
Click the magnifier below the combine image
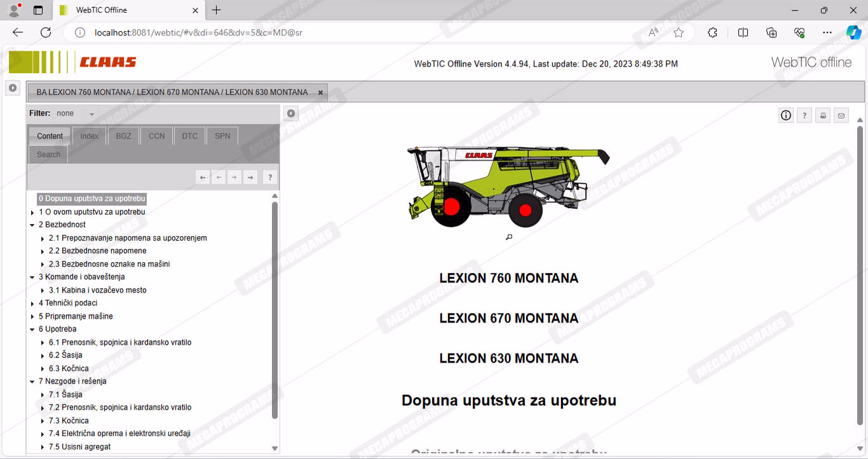point(509,237)
